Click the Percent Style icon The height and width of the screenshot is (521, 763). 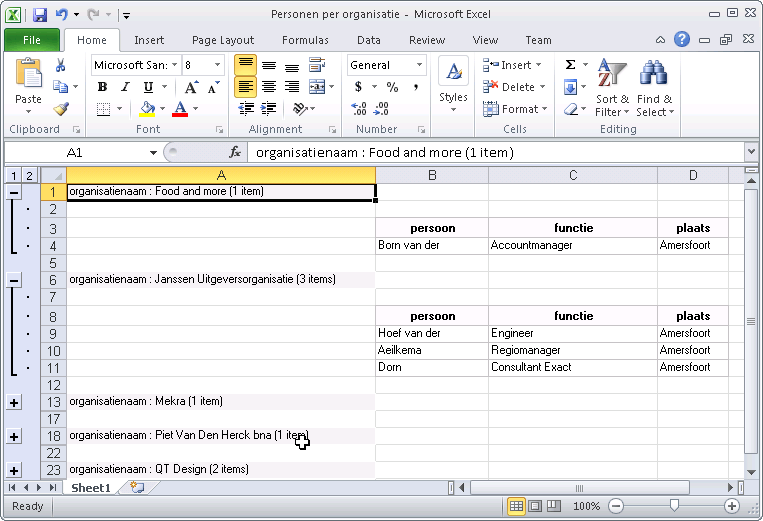coord(392,87)
